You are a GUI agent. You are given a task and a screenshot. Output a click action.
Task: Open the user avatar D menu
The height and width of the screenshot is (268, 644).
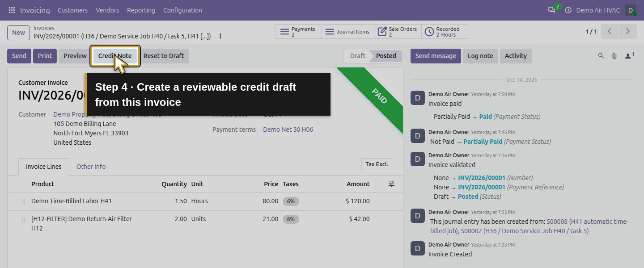(x=631, y=10)
